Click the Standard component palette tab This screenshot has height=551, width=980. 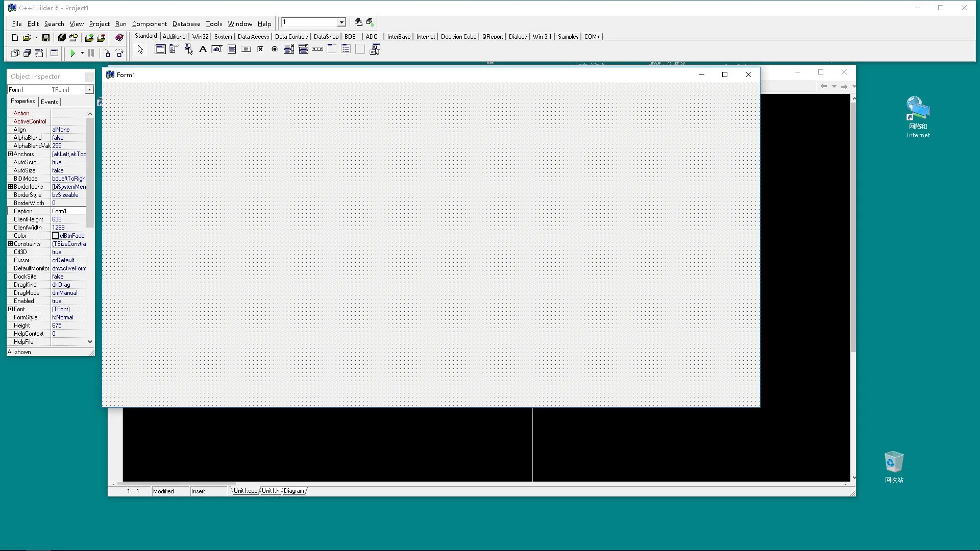pyautogui.click(x=145, y=36)
